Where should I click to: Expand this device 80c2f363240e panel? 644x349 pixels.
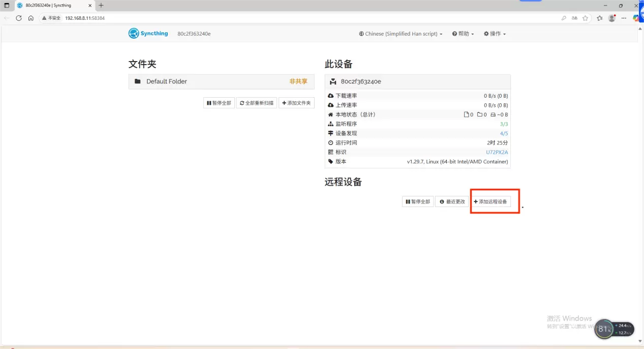coord(417,81)
